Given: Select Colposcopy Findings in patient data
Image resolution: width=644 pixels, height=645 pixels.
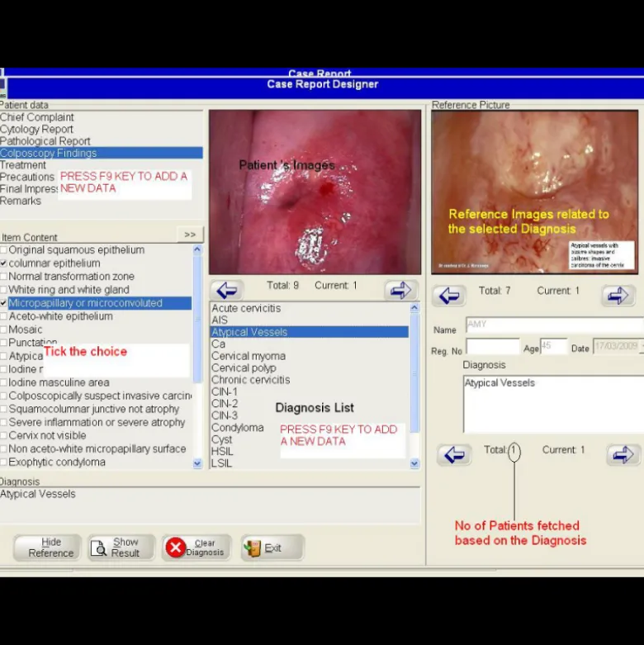Looking at the screenshot, I should (102, 153).
